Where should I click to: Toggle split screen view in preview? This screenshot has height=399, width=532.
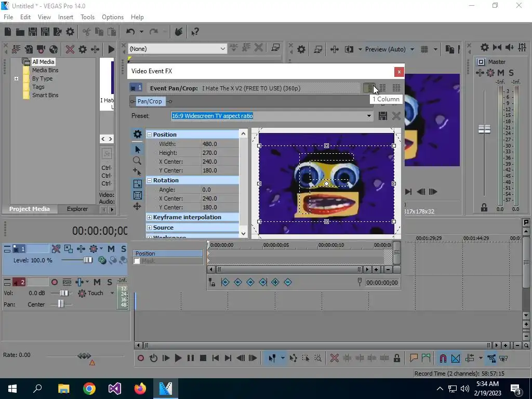pyautogui.click(x=349, y=49)
